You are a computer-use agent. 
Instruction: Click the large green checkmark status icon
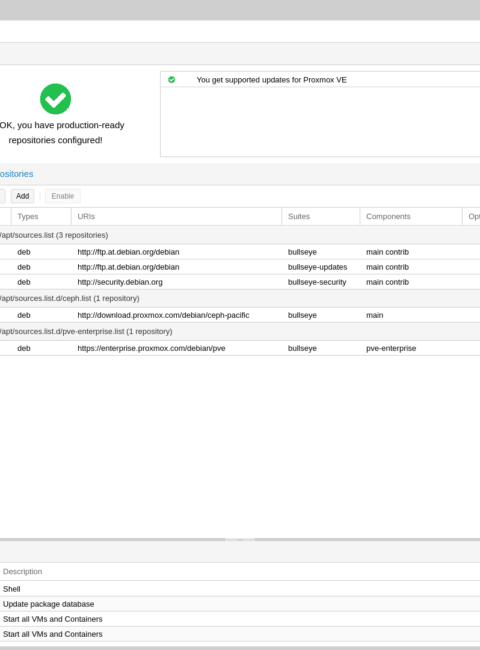[x=56, y=99]
